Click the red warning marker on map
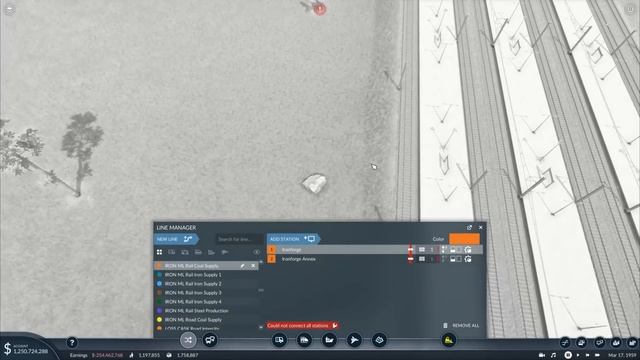This screenshot has height=360, width=640. point(320,9)
